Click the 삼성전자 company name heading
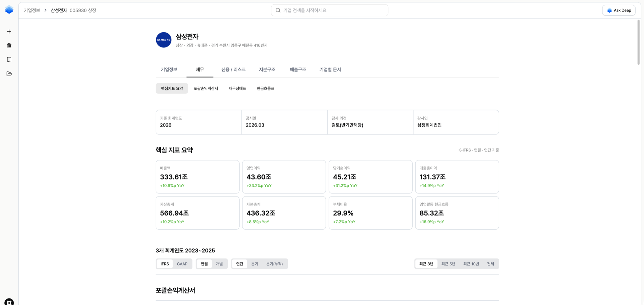644x305 pixels. [187, 36]
